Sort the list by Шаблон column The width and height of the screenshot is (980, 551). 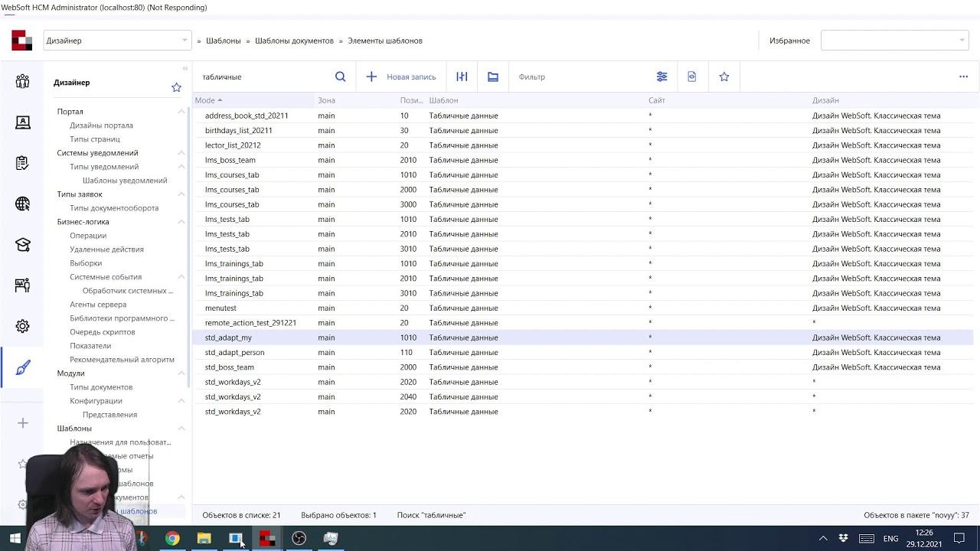click(x=443, y=100)
